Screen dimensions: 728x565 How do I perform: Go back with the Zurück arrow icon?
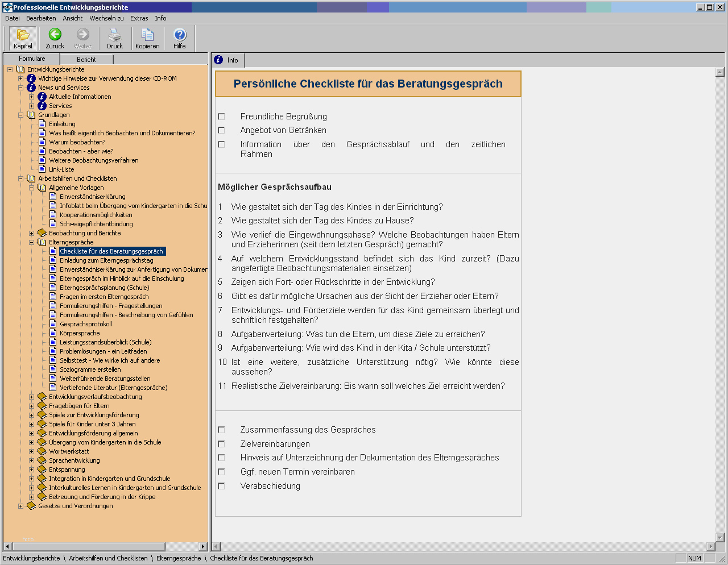(55, 35)
